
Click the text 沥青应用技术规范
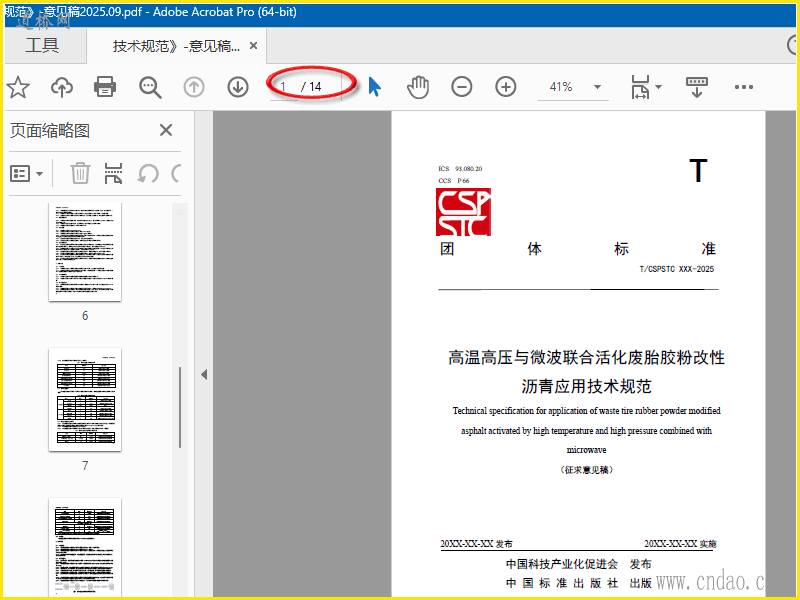[586, 386]
